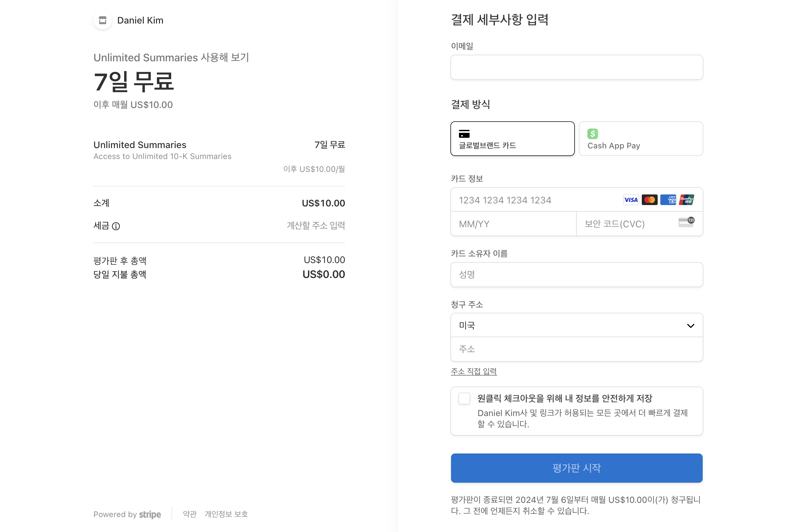Click the tax info icon next to 세금
The width and height of the screenshot is (810, 532).
point(116,226)
